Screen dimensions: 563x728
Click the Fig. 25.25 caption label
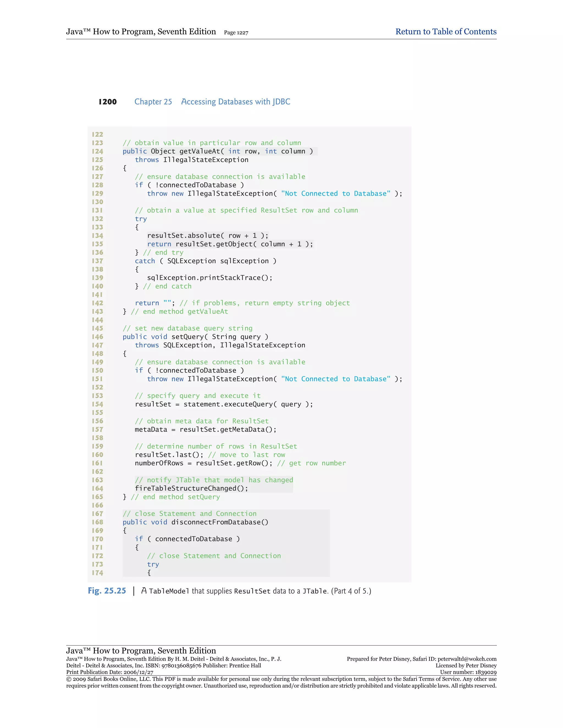click(x=107, y=591)
